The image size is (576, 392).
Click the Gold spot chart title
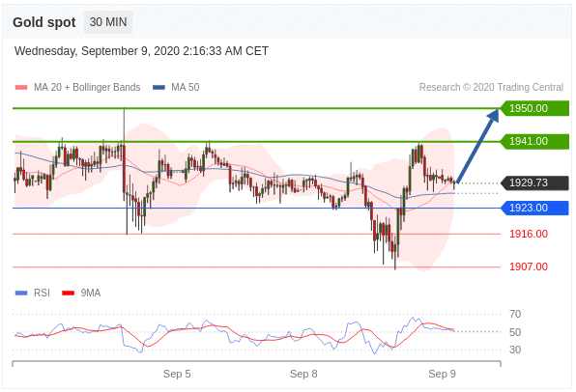click(44, 22)
